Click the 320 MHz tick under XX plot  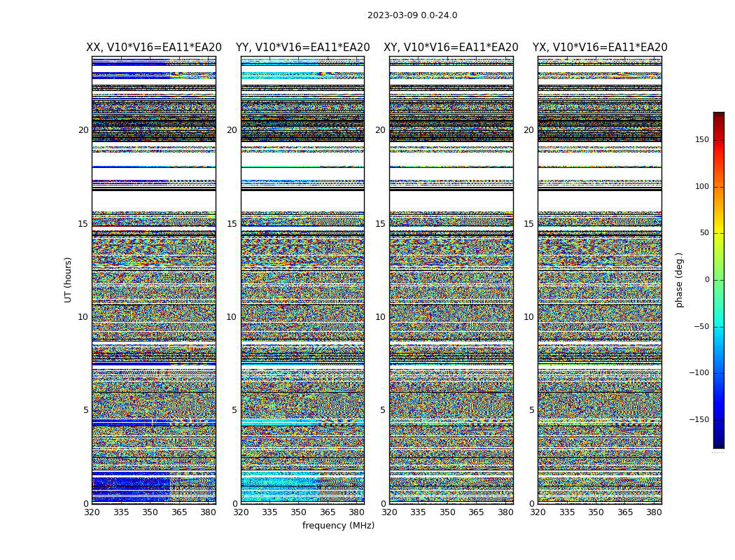(x=92, y=512)
